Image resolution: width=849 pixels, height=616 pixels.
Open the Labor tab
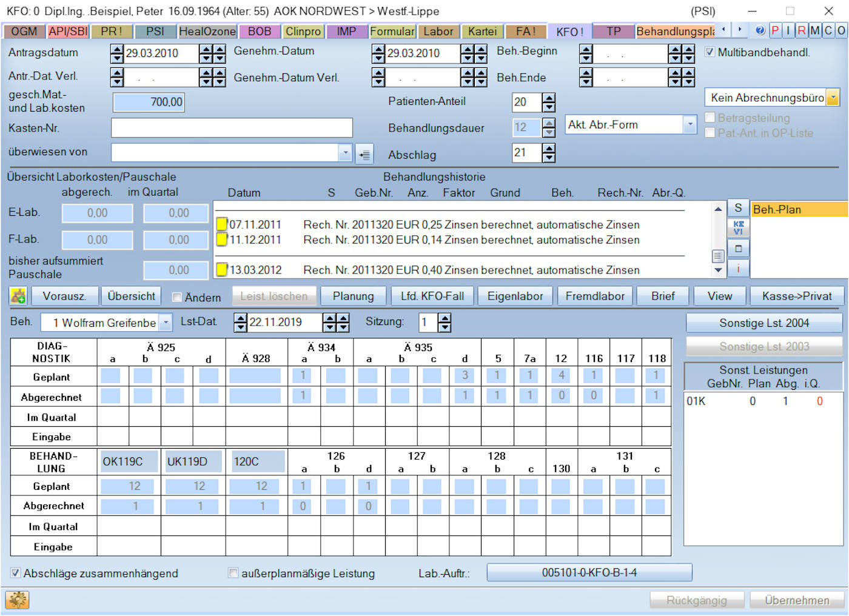click(438, 31)
